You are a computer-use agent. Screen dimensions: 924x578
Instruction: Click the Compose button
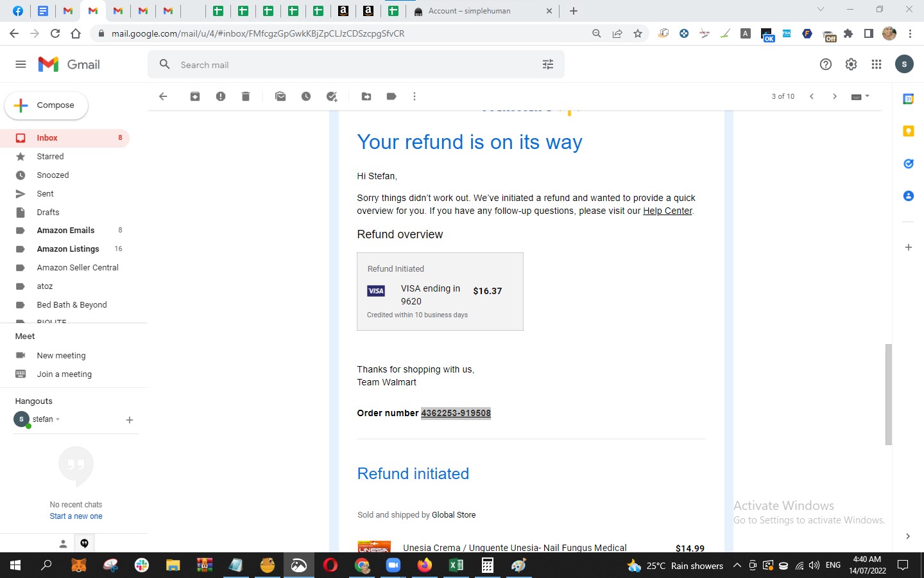pyautogui.click(x=46, y=105)
